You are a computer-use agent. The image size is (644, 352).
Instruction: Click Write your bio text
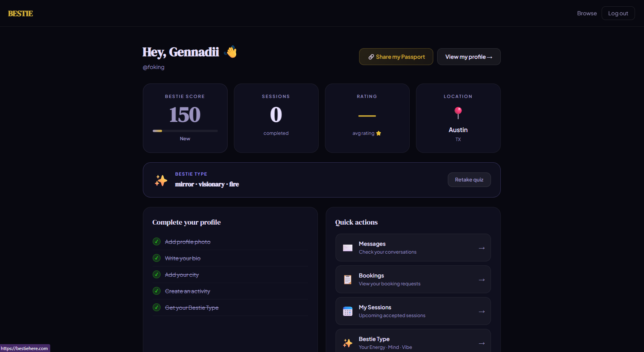coord(182,258)
